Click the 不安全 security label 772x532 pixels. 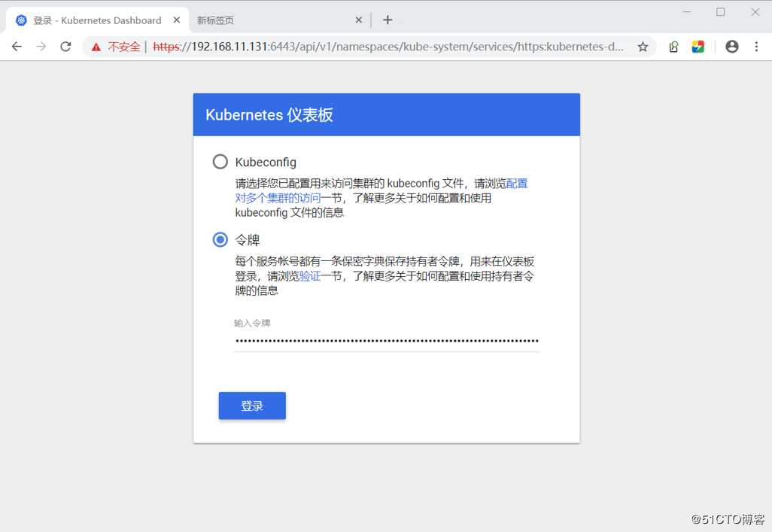pos(124,47)
